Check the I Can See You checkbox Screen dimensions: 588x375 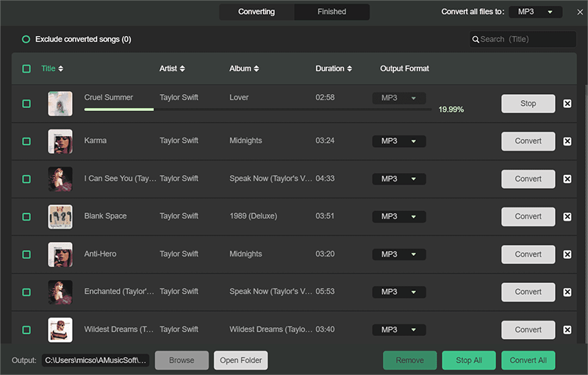click(26, 179)
